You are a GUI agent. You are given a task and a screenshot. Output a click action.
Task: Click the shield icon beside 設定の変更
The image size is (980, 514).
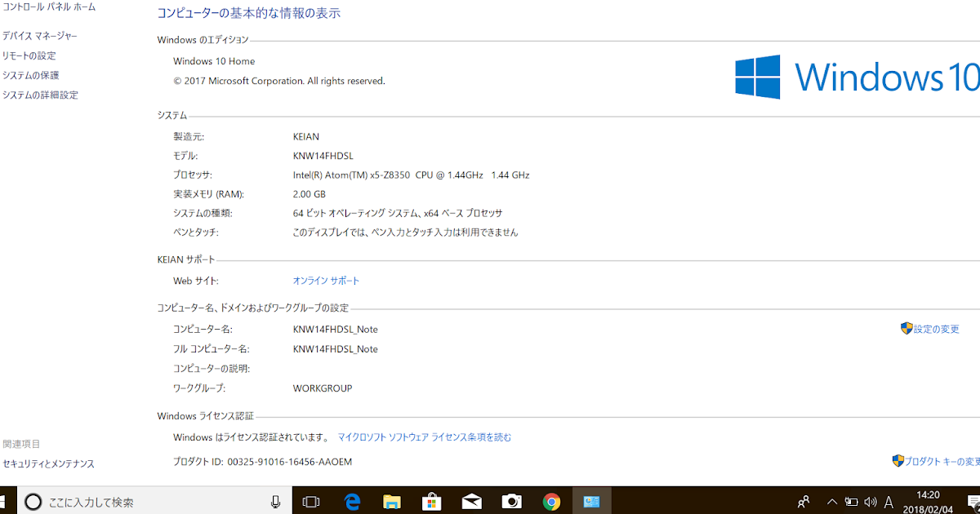[906, 329]
